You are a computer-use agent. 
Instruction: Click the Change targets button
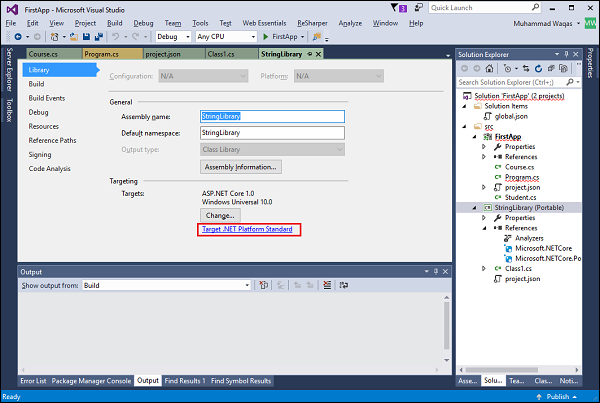[220, 215]
